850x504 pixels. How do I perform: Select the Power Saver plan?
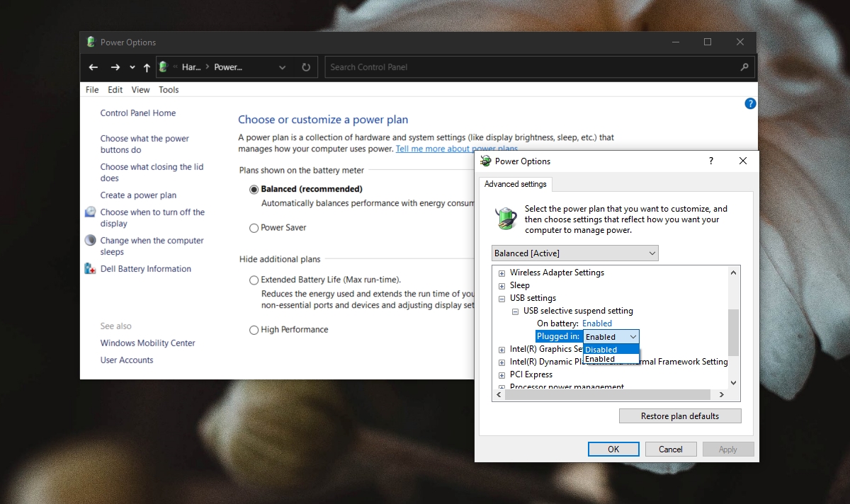[x=254, y=228]
